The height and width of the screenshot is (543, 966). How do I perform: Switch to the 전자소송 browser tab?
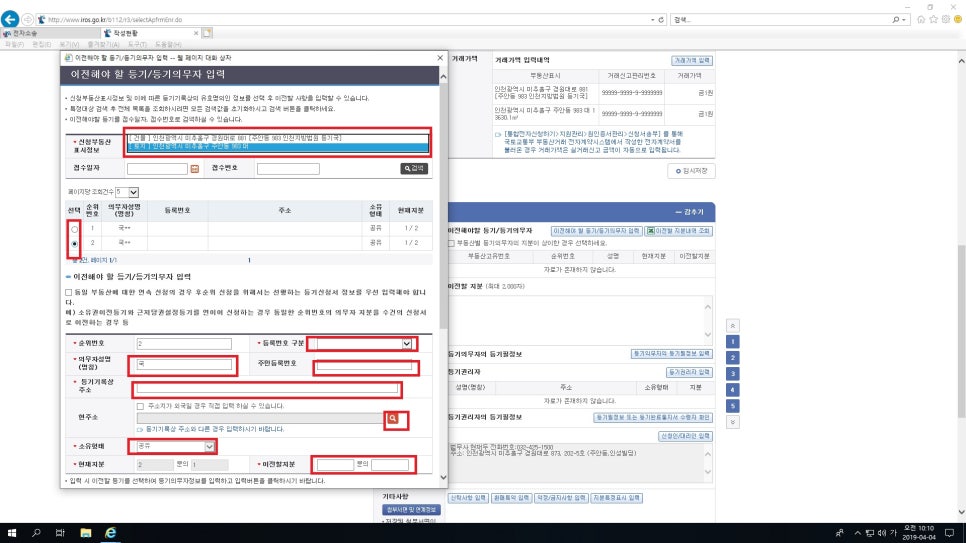coord(51,33)
